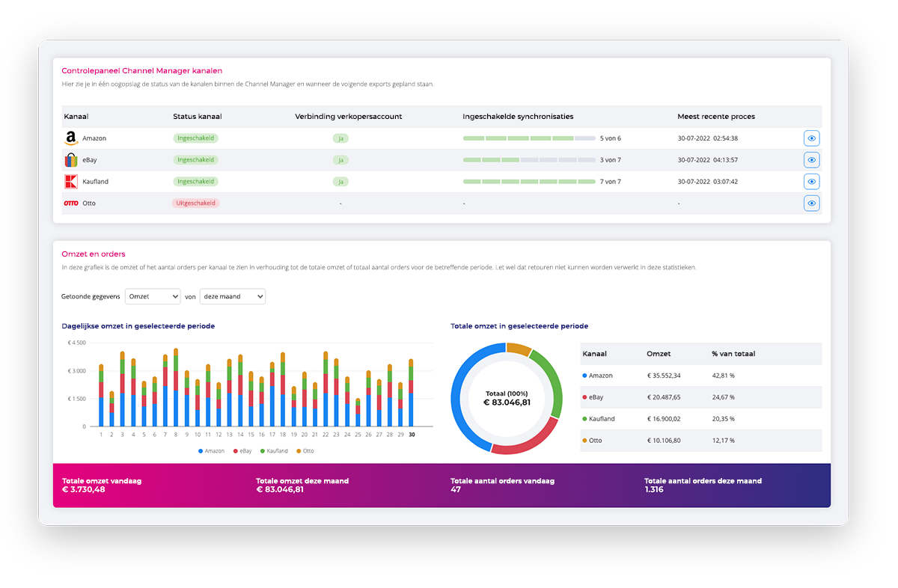The height and width of the screenshot is (588, 898).
Task: Click the 'Controlepaneel Channel Manager kanalen' heading
Action: pos(142,70)
